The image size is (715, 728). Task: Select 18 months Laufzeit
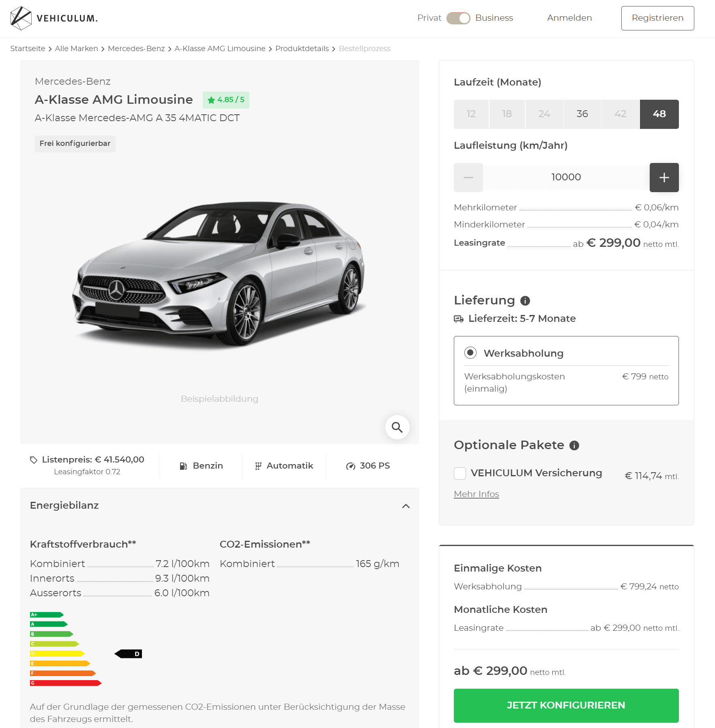tap(507, 114)
